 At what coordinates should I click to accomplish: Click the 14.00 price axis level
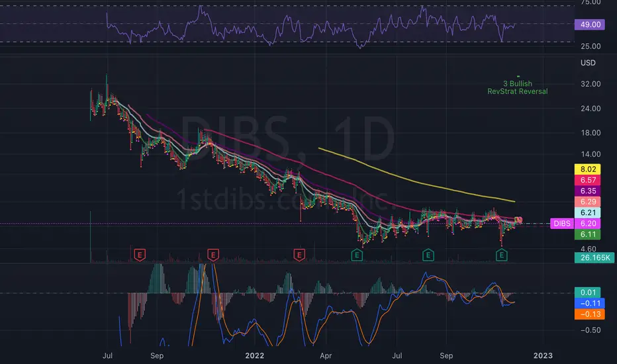coord(591,154)
